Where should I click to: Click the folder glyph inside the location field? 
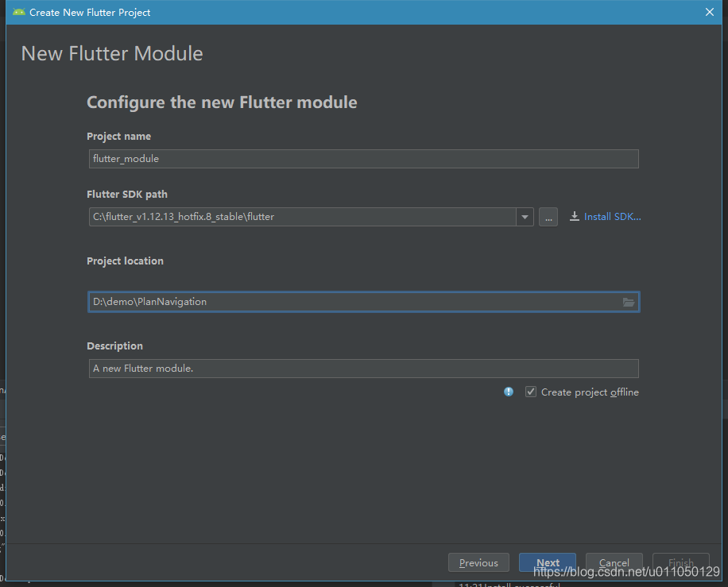point(629,302)
